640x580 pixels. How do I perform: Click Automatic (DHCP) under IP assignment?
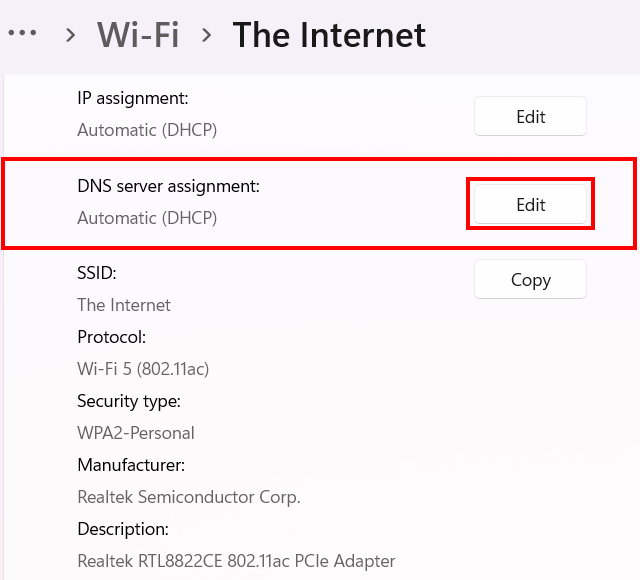(x=147, y=130)
